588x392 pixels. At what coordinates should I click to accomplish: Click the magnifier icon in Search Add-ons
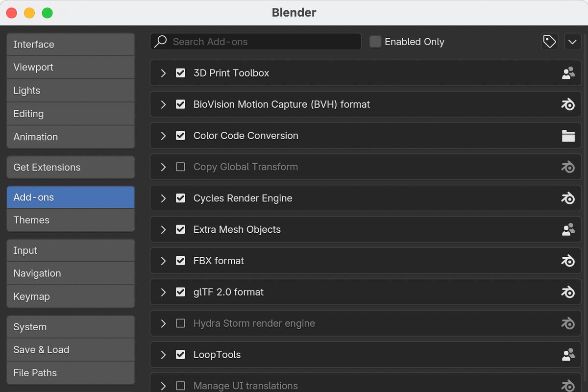(160, 42)
